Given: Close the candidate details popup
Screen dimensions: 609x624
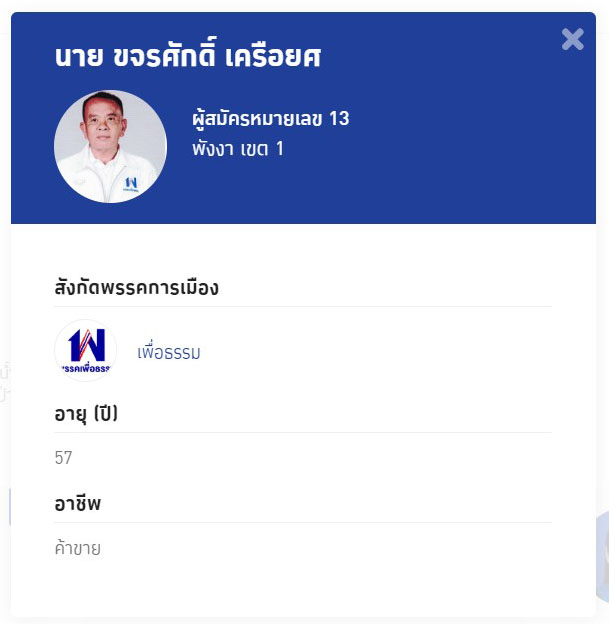Looking at the screenshot, I should (x=573, y=39).
